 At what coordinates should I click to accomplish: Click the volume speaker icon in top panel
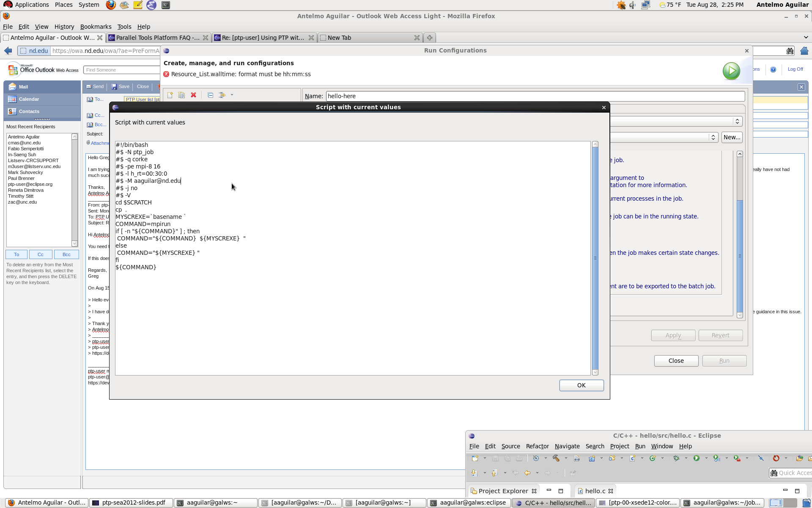coord(633,5)
